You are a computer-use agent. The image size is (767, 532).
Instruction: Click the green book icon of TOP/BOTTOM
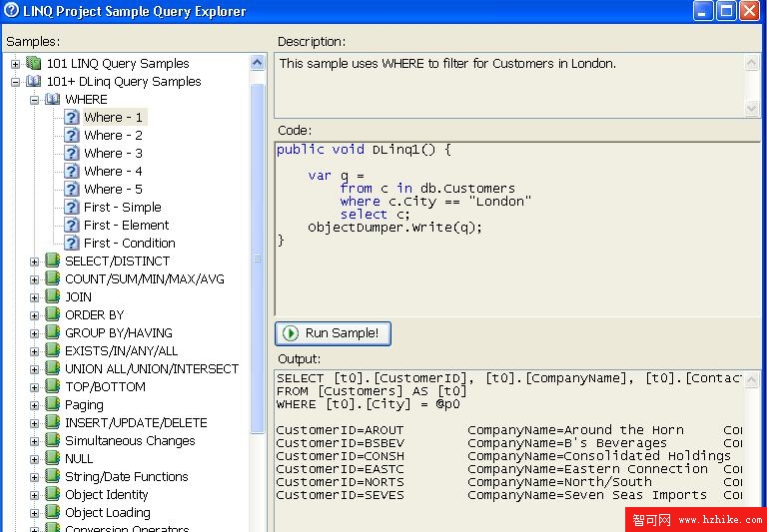[52, 386]
